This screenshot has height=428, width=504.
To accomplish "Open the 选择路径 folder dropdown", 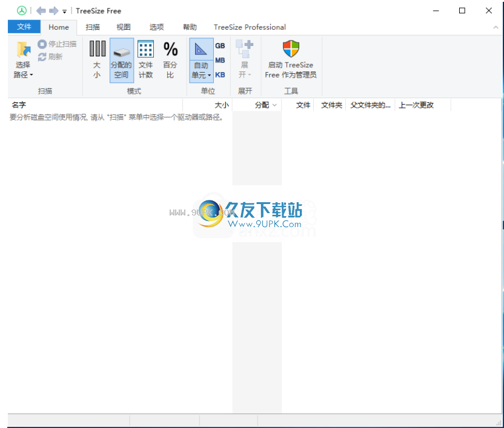I will coord(23,60).
